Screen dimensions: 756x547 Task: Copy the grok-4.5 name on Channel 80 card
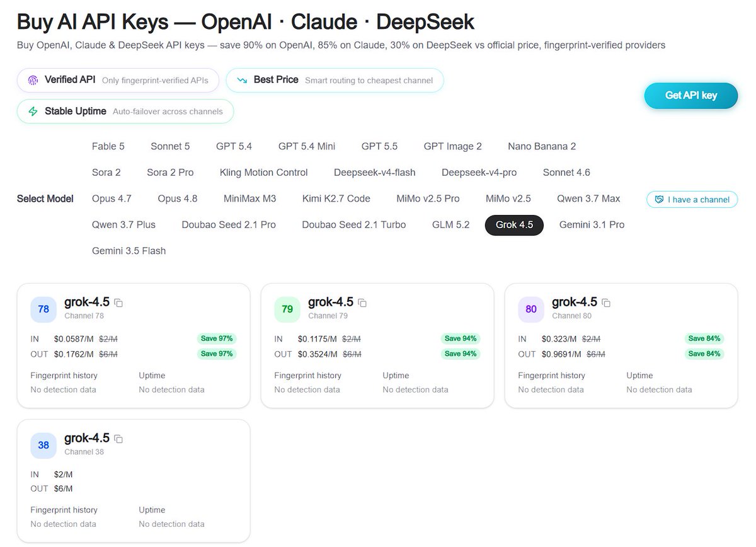coord(606,303)
